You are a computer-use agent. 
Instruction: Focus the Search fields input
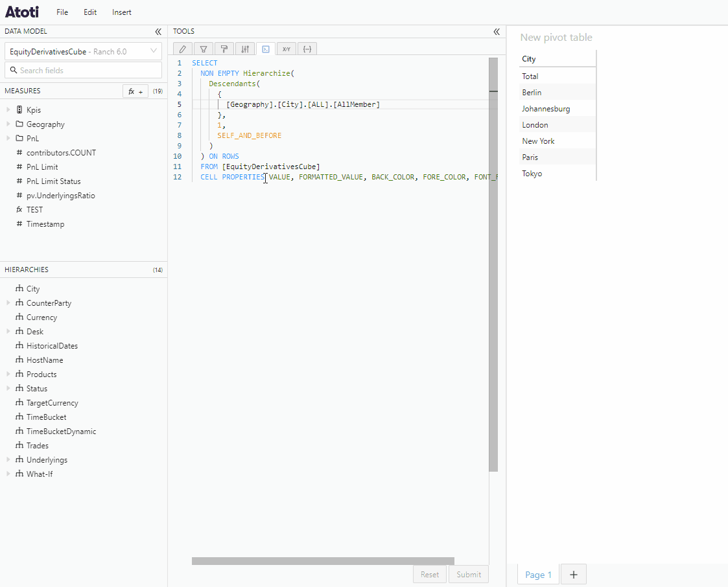(x=83, y=70)
